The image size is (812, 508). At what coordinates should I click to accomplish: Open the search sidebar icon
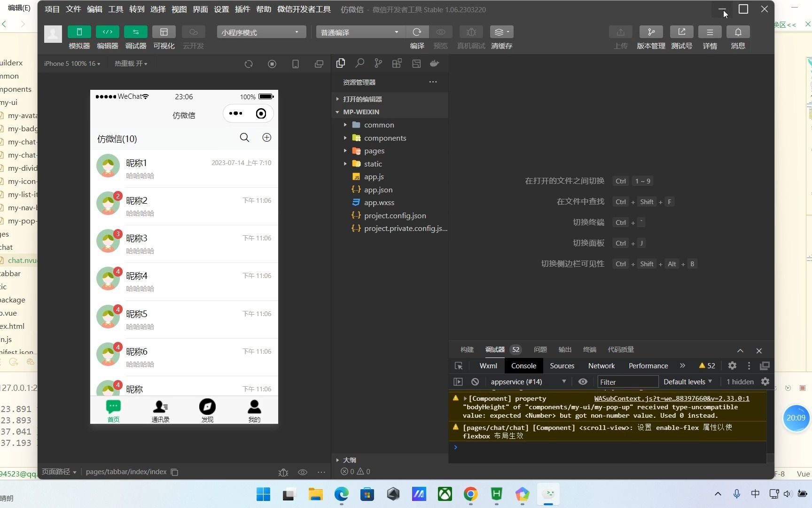(x=359, y=63)
